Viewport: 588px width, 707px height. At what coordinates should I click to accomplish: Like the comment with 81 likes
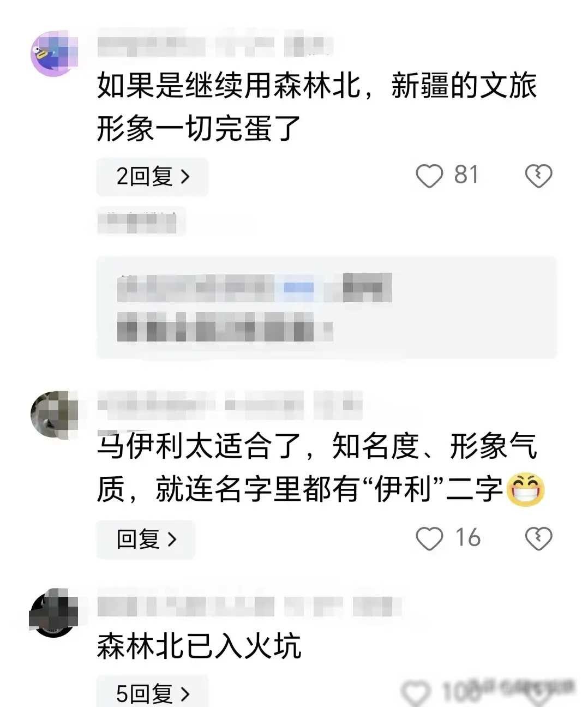(x=429, y=176)
